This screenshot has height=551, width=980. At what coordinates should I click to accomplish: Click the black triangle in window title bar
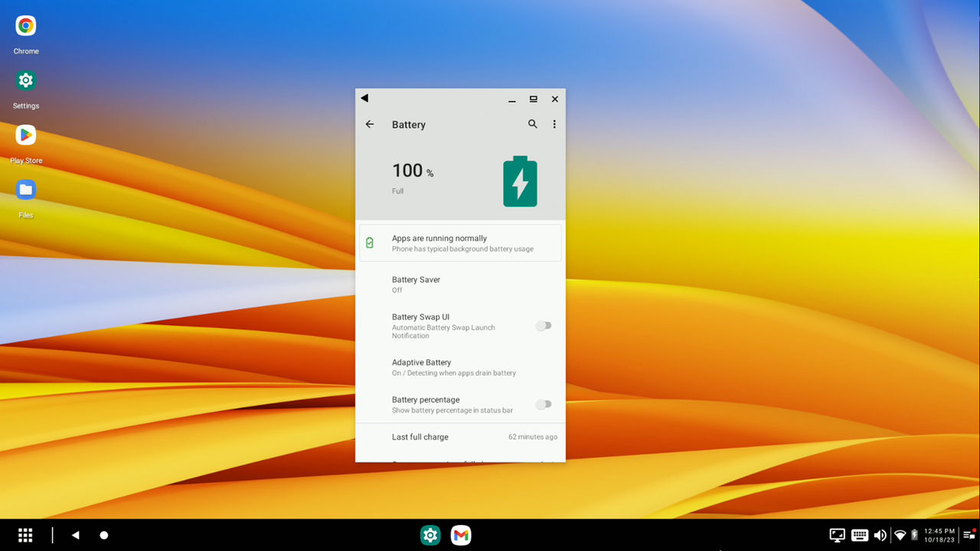point(364,98)
